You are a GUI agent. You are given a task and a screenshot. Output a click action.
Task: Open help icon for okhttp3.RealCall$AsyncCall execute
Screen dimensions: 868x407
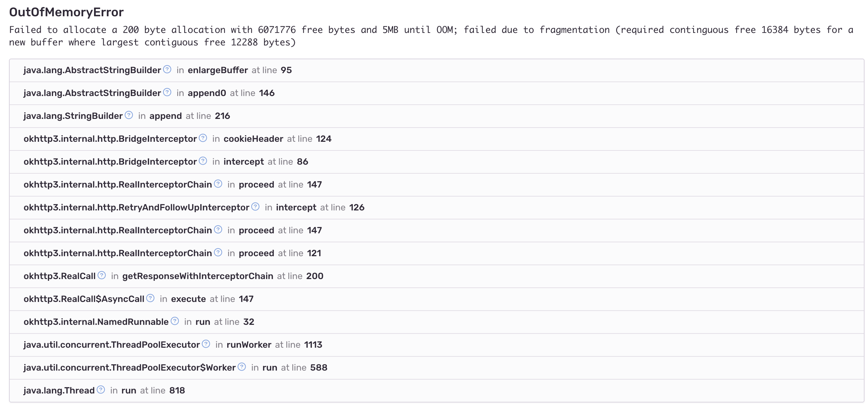point(150,298)
